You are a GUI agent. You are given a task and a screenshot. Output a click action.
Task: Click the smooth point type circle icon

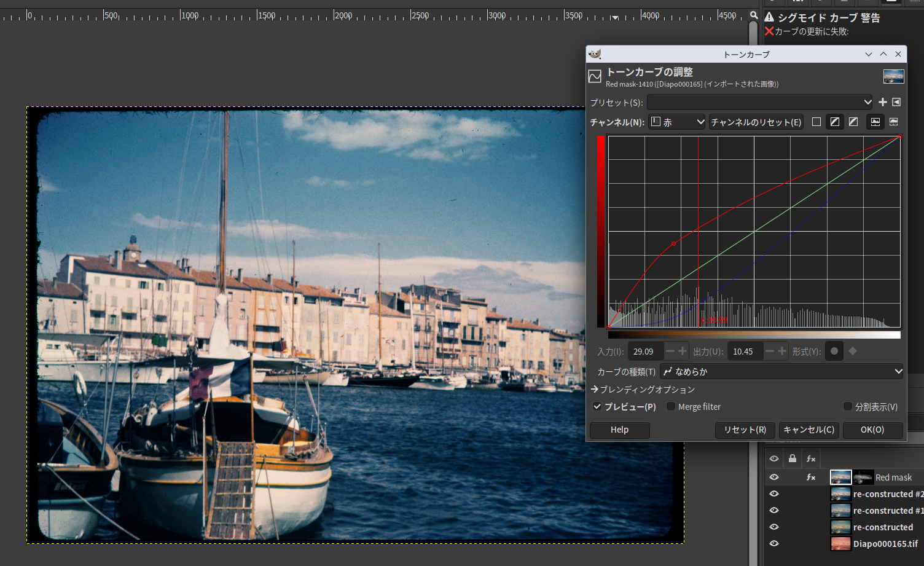coord(834,352)
